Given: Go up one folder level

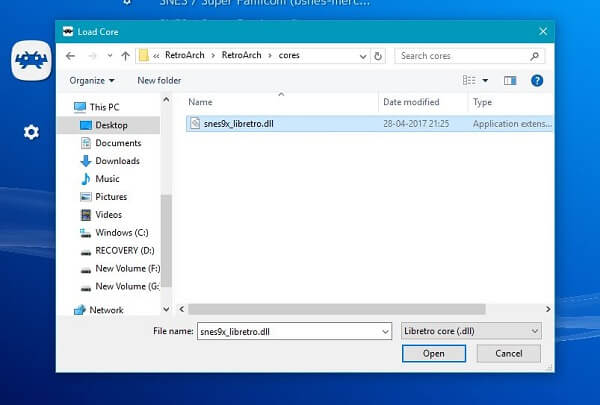Looking at the screenshot, I should pos(126,56).
